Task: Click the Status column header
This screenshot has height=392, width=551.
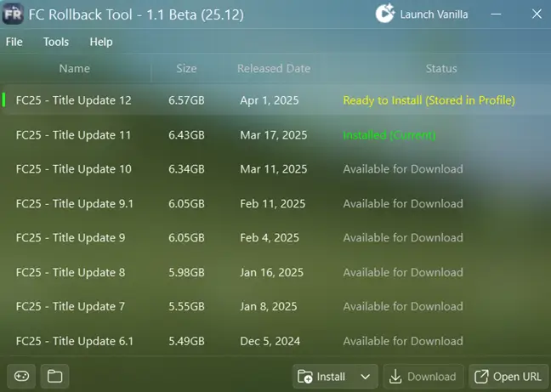Action: point(441,68)
